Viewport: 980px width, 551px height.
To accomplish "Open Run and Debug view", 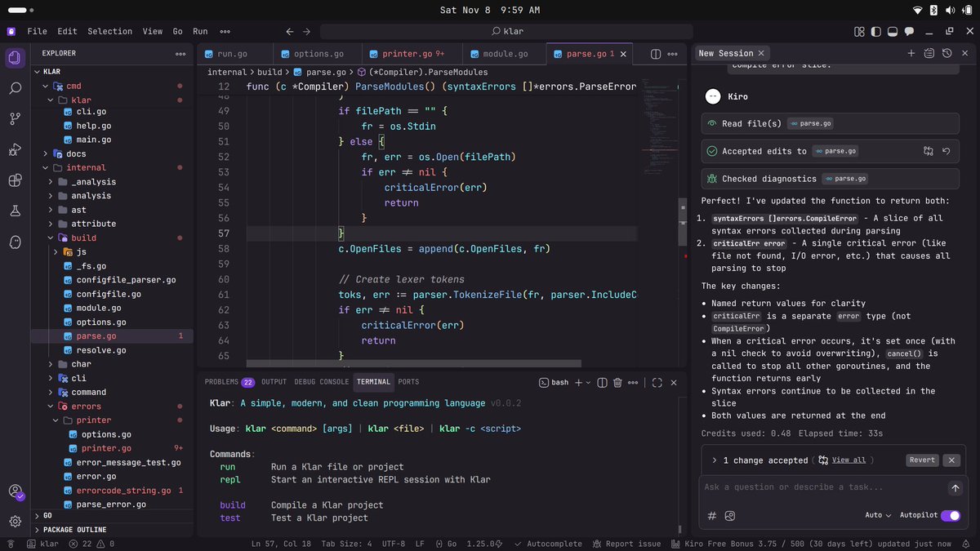I will 15,149.
